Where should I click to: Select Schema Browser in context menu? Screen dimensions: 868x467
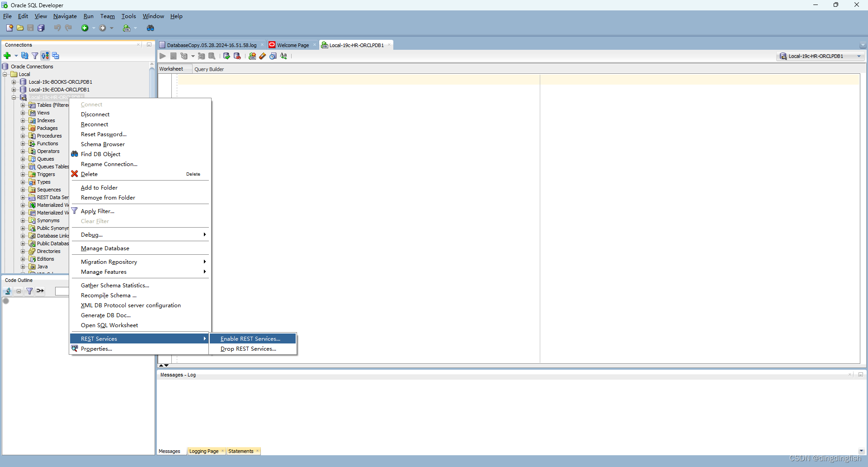pos(139,144)
